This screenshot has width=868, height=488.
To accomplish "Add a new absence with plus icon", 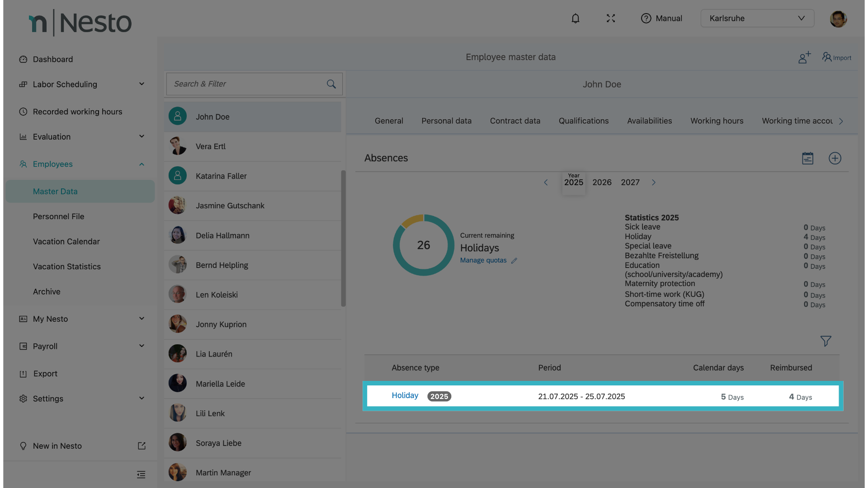I will (835, 159).
